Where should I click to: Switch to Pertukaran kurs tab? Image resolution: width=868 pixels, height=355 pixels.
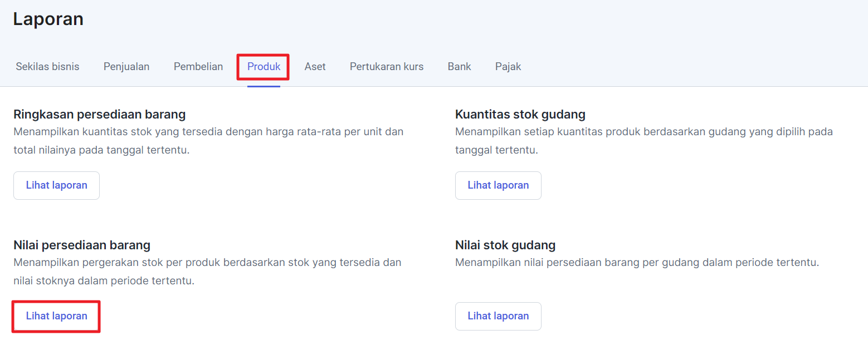387,67
